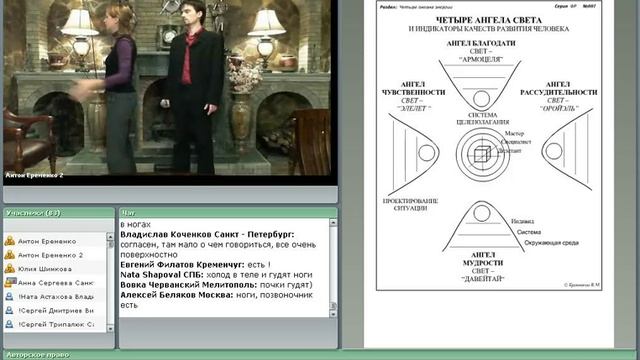640x360 pixels.
Task: Click the host icon beside Юлия Шимкова
Action: (x=9, y=269)
